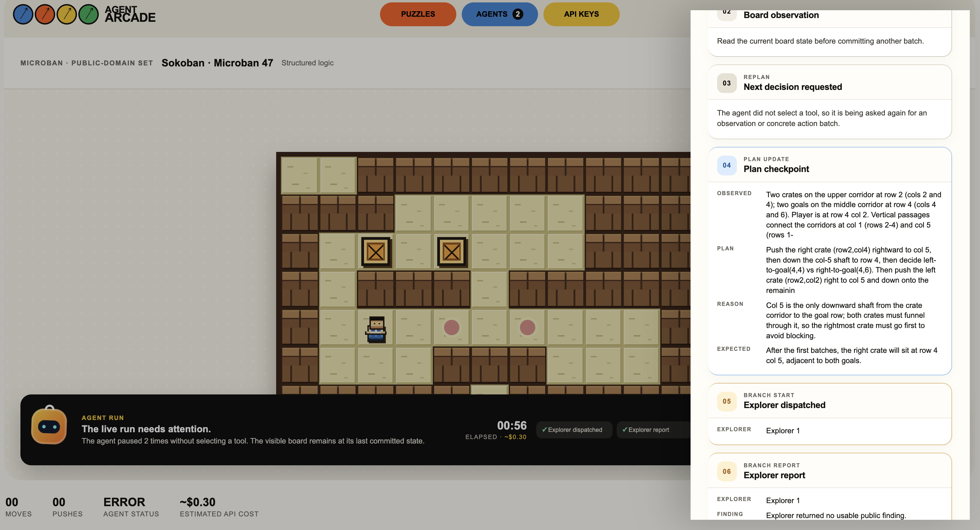Click the FINDING label in Explorer report

pos(730,514)
